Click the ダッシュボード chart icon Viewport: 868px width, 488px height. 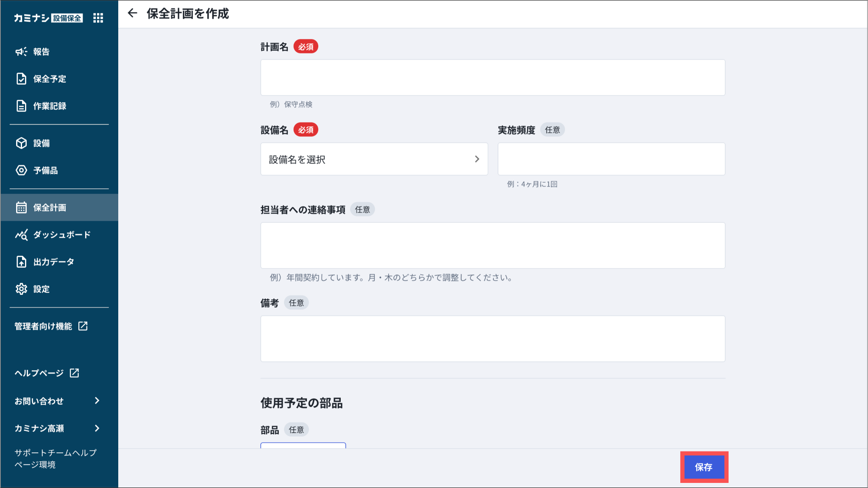click(21, 235)
